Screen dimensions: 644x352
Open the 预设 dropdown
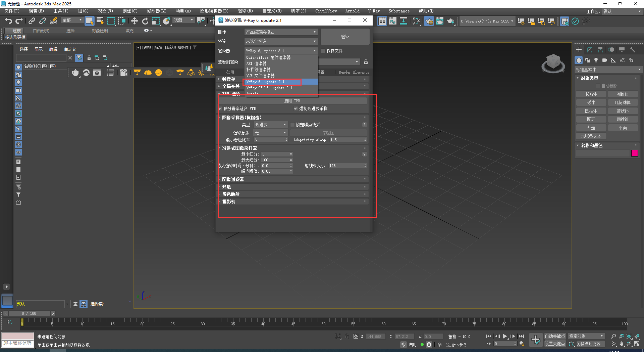280,41
